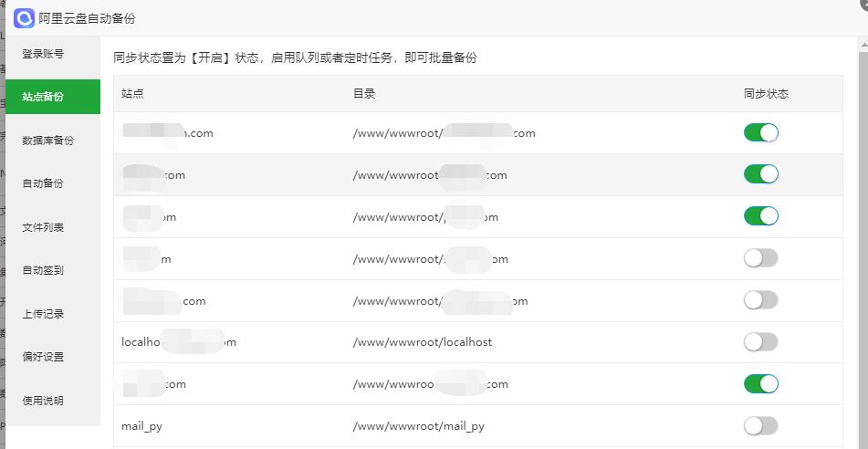Turn off sync toggle in second site row
The width and height of the screenshot is (868, 449).
[x=760, y=174]
